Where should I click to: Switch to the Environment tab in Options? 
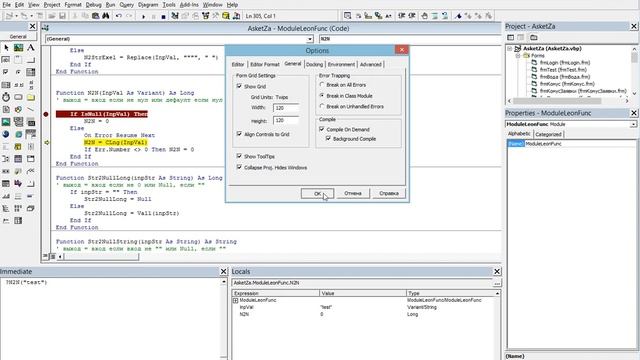341,64
